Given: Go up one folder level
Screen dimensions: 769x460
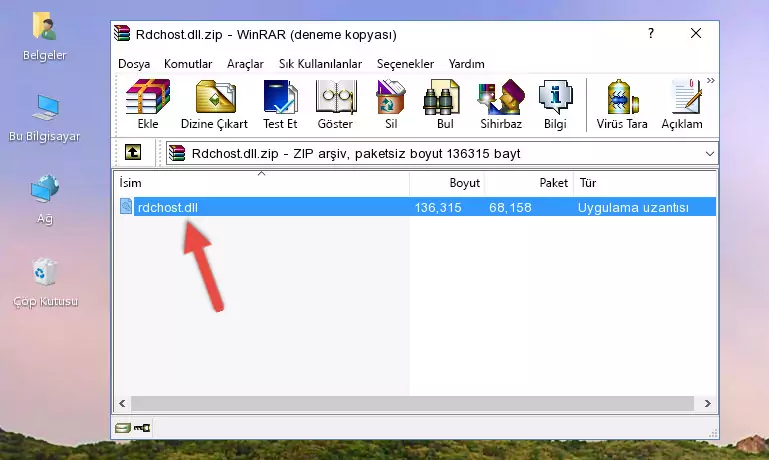Looking at the screenshot, I should (x=133, y=153).
